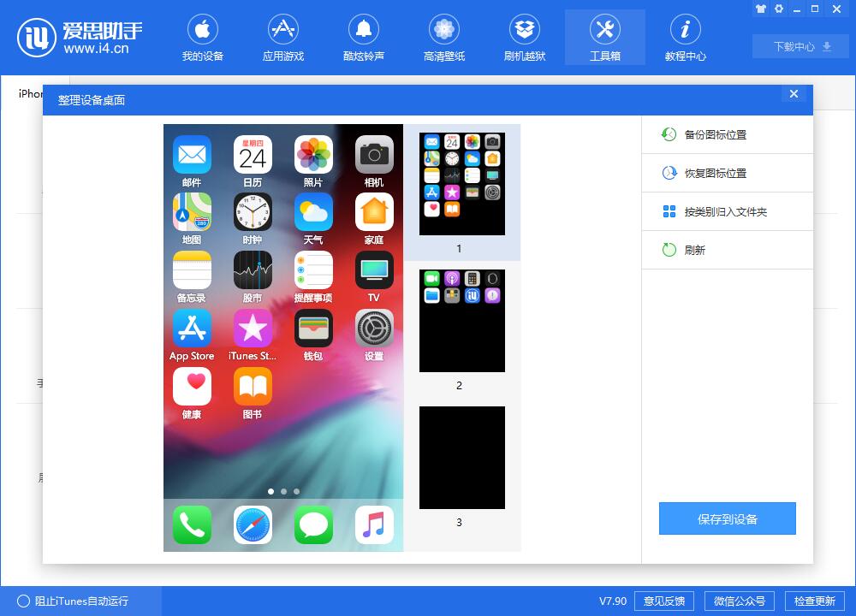Click the second page dot indicator
Viewport: 856px width, 616px height.
click(x=283, y=491)
